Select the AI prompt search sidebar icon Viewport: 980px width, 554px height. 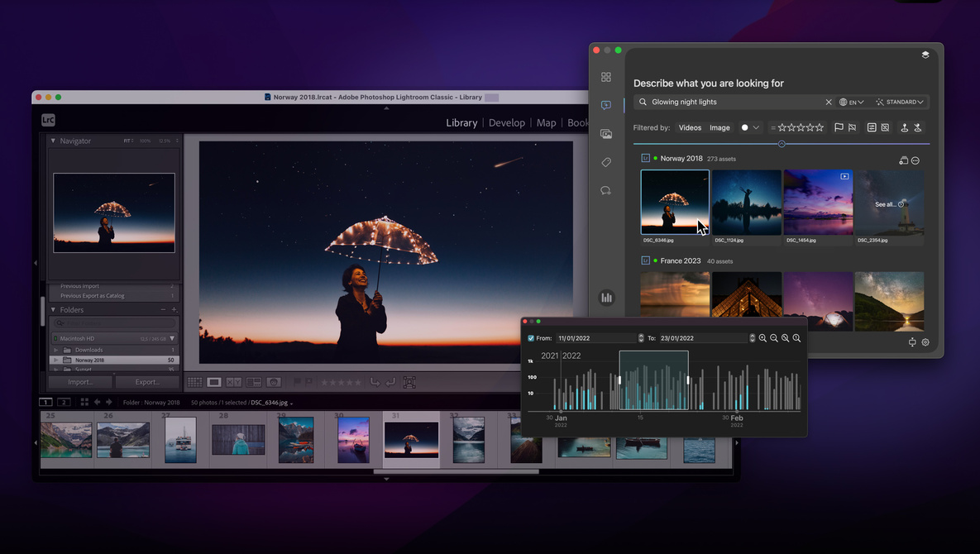point(605,105)
